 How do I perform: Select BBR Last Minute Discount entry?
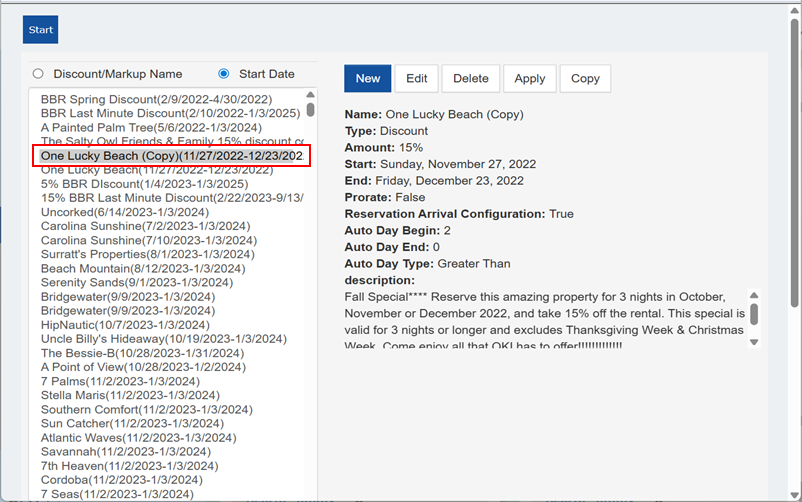[x=170, y=114]
